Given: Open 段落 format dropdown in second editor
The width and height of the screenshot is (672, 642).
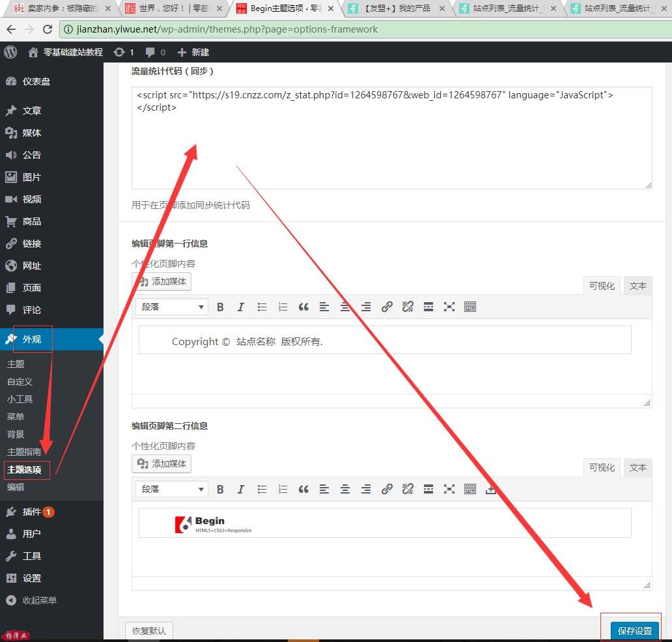Looking at the screenshot, I should (172, 489).
